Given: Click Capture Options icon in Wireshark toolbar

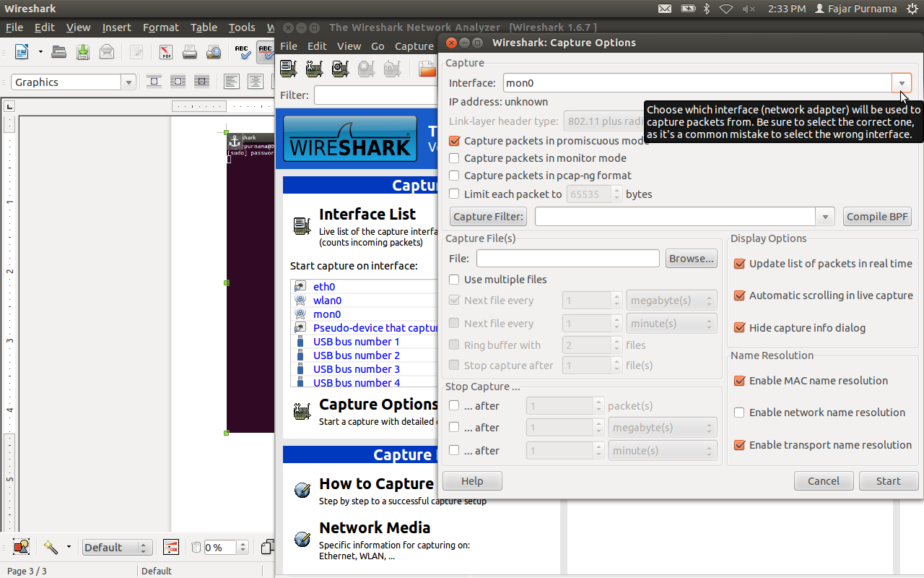Looking at the screenshot, I should (x=314, y=69).
